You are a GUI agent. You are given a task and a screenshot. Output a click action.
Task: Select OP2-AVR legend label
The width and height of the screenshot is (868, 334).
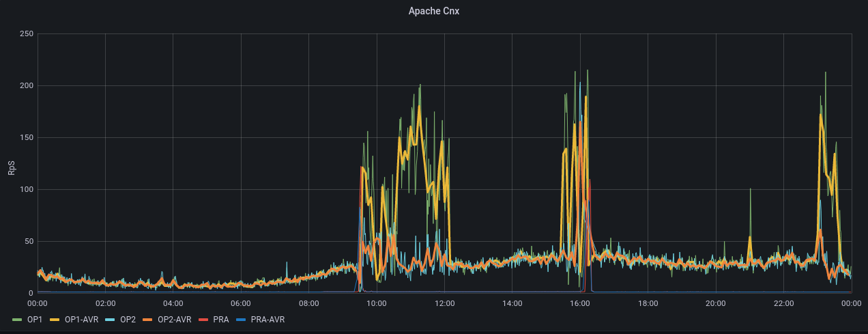(x=174, y=319)
